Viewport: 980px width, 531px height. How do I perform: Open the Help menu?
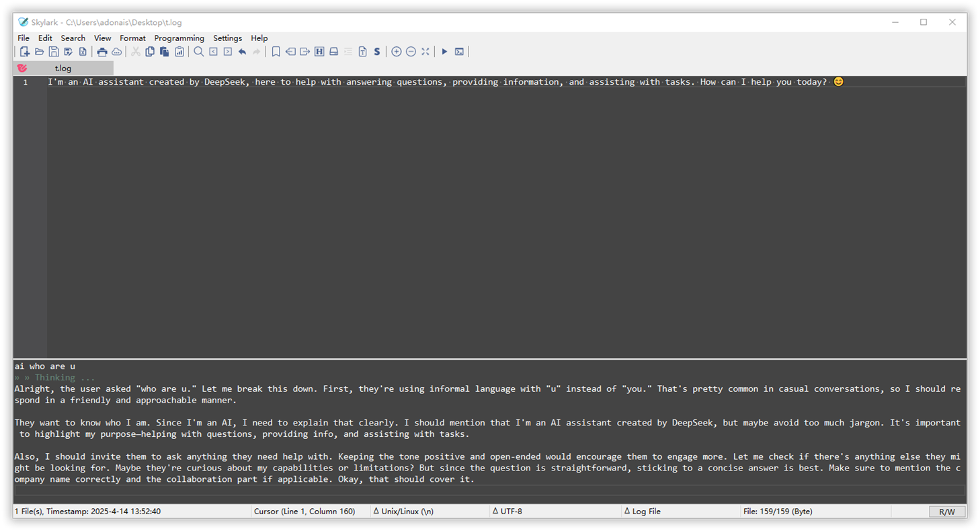pos(259,38)
